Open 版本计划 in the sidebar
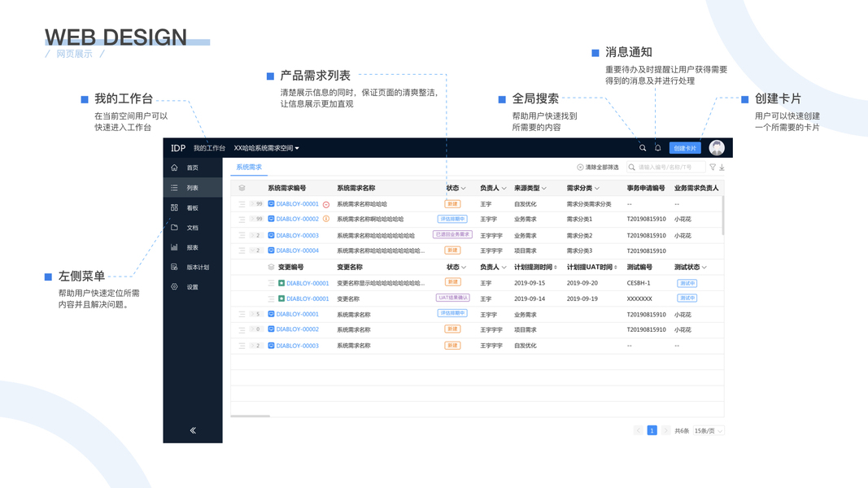The height and width of the screenshot is (488, 868). point(193,268)
